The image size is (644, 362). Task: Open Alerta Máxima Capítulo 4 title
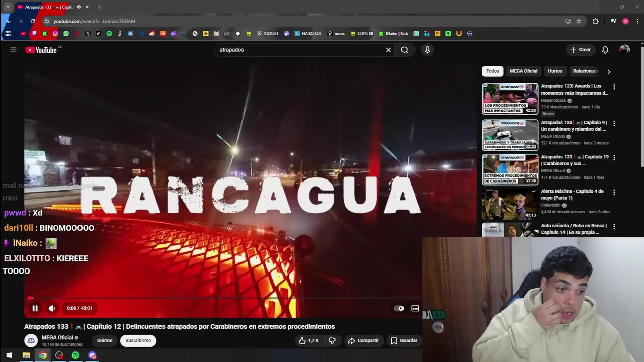click(572, 195)
